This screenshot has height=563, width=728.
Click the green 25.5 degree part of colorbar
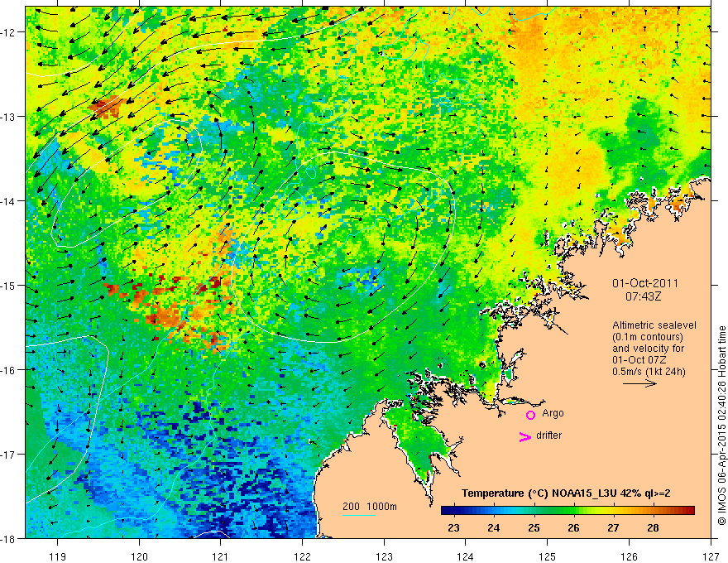(554, 511)
